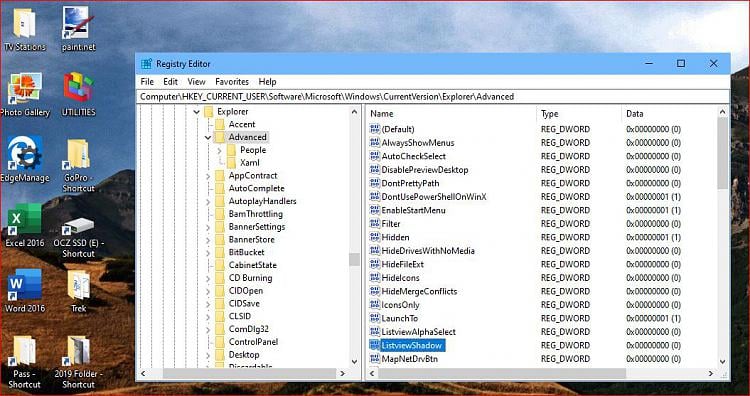Select the Desktop key in tree
The height and width of the screenshot is (396, 750).
click(244, 355)
